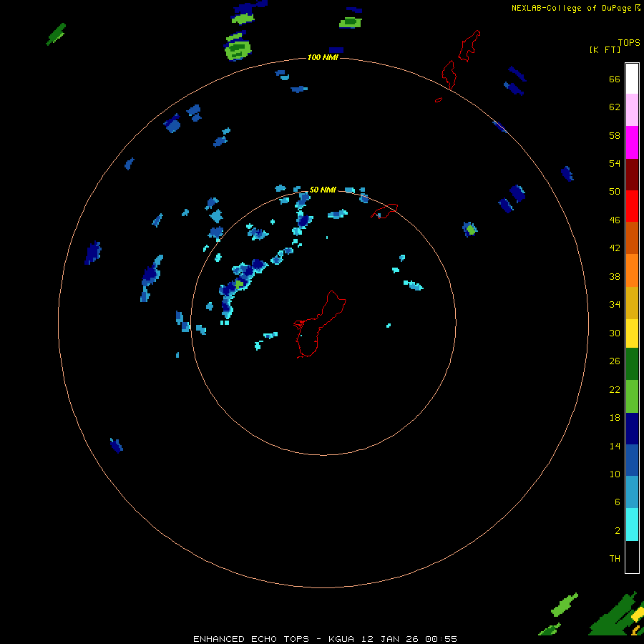Pick the magenta legend color band
644x644 pixels.
pos(632,142)
